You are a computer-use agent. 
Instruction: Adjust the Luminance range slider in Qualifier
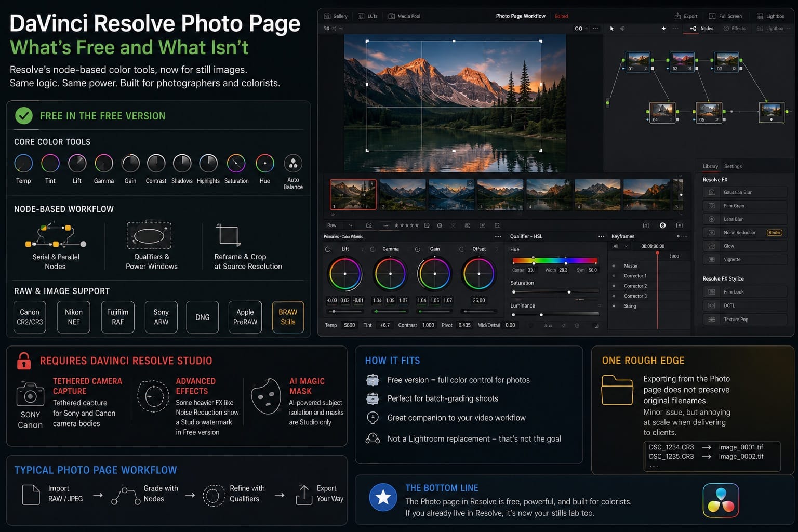pos(555,315)
